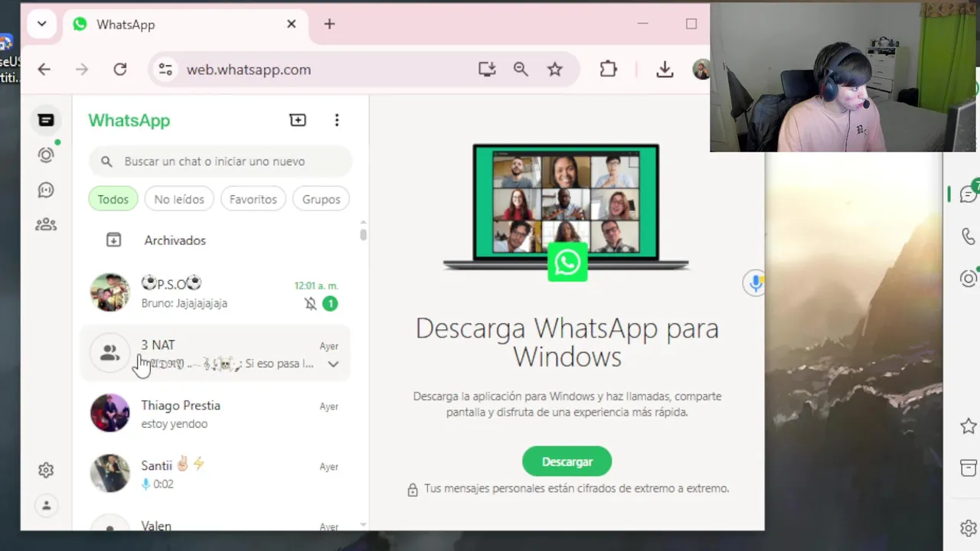Click the browser forward arrow
980x551 pixels.
pyautogui.click(x=82, y=70)
